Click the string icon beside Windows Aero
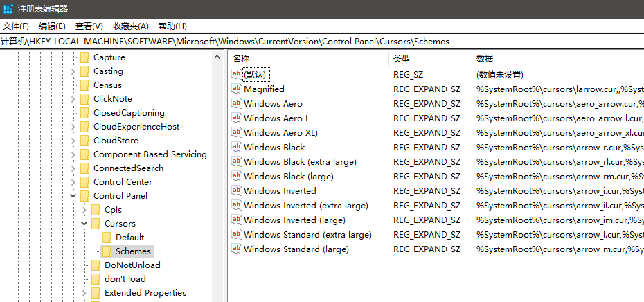Viewport: 644px width, 302px height. 237,103
